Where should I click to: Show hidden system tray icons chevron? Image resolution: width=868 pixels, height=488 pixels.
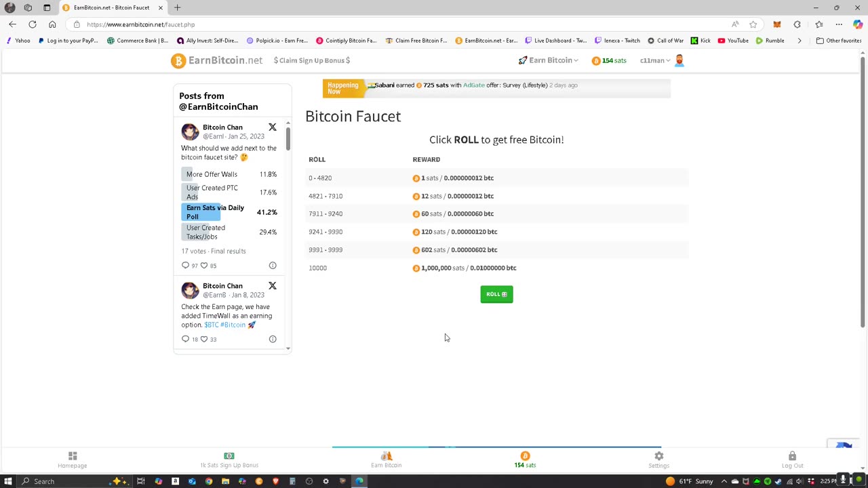[724, 481]
